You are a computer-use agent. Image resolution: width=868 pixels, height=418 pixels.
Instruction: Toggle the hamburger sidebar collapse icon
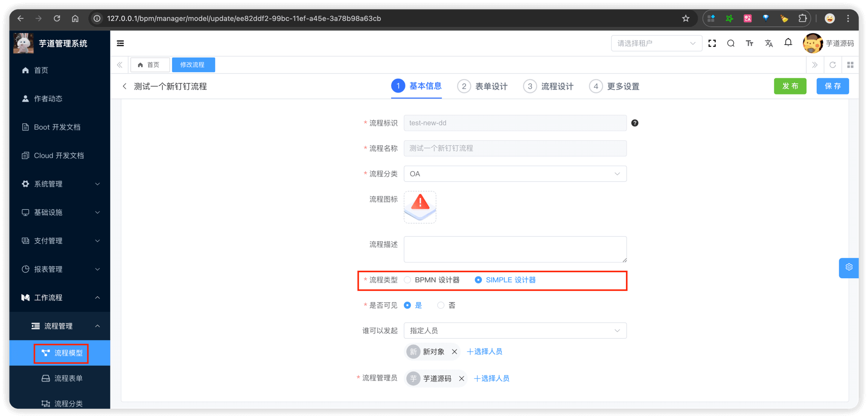click(120, 43)
